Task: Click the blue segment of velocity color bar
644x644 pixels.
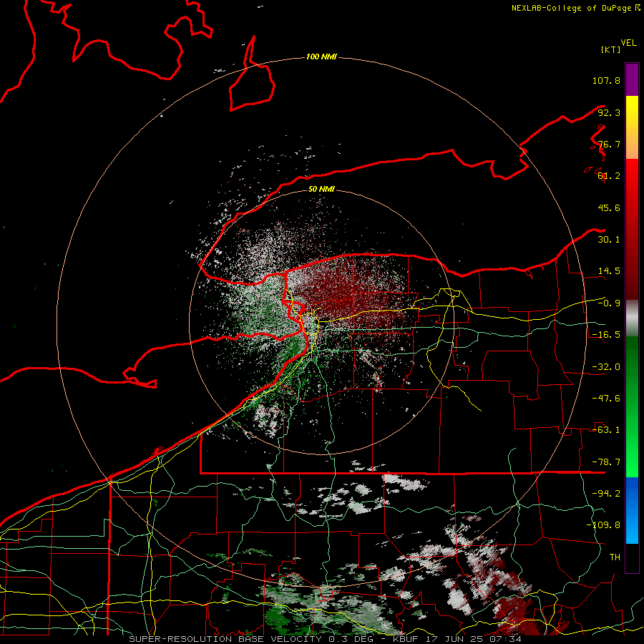Action: click(x=632, y=510)
